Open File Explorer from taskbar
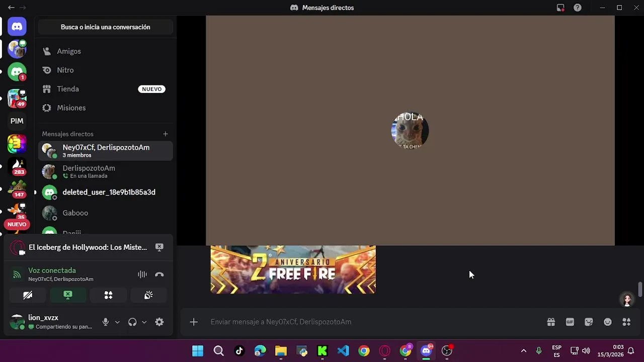Viewport: 644px width, 362px height. coord(281,351)
